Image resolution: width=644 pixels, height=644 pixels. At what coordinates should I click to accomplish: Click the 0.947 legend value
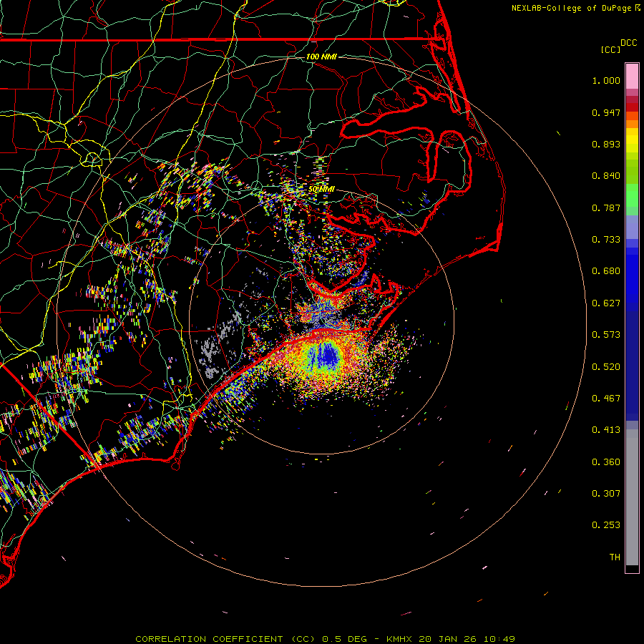[606, 112]
